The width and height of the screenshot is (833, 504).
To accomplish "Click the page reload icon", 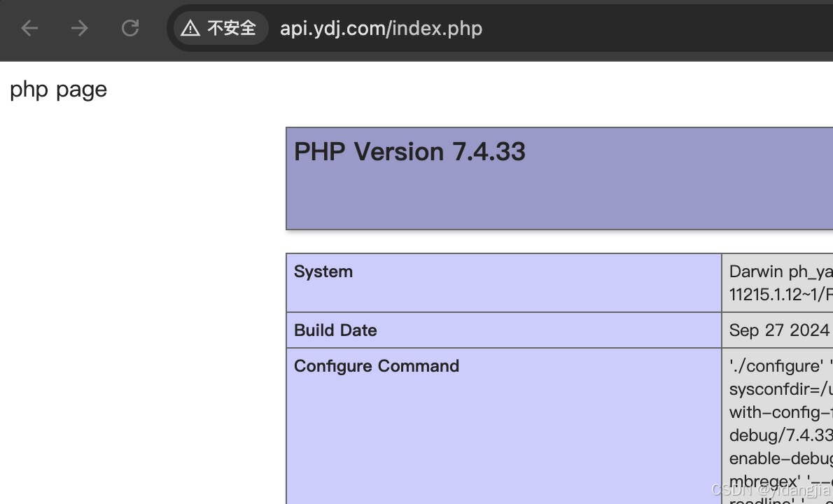I will [130, 28].
